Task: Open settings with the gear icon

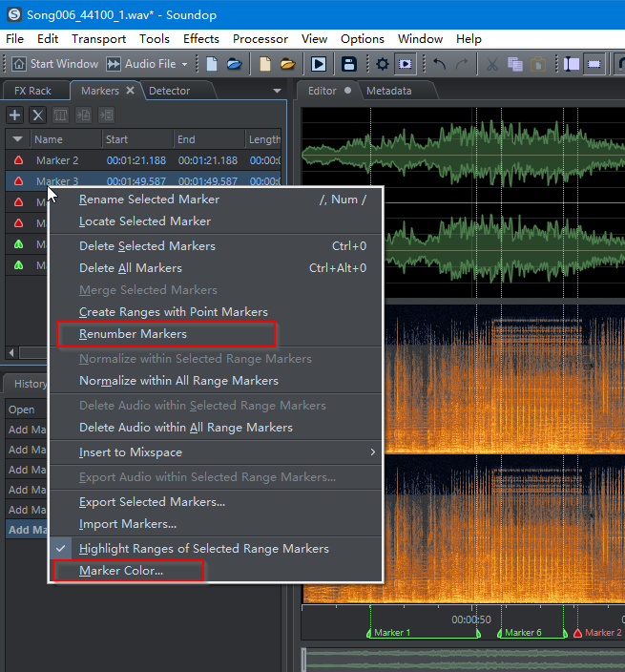Action: click(x=382, y=64)
